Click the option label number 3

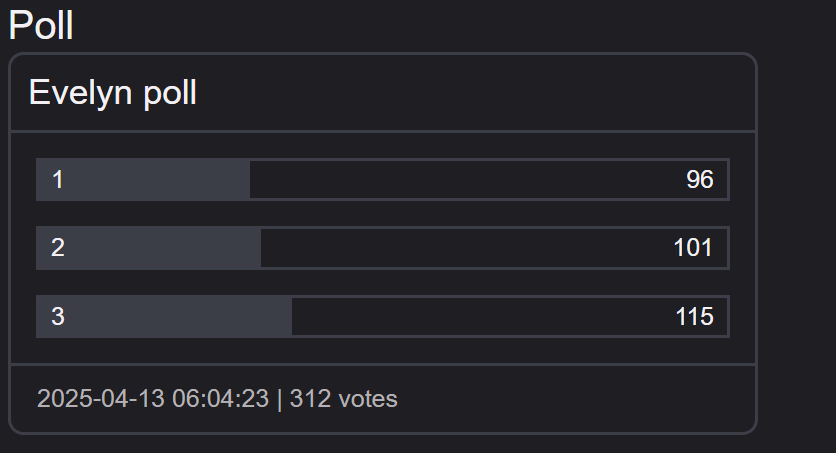pos(58,317)
